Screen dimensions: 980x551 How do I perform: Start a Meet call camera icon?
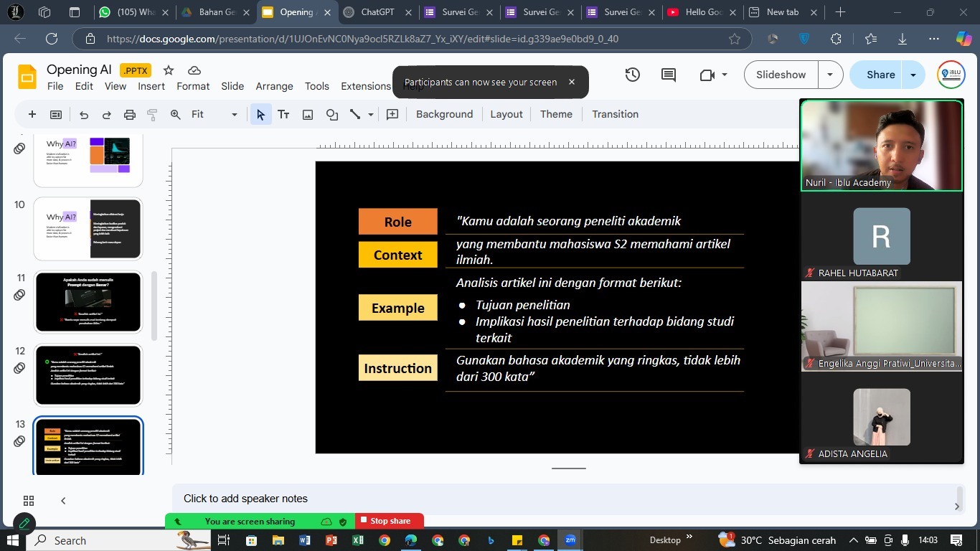(x=707, y=75)
